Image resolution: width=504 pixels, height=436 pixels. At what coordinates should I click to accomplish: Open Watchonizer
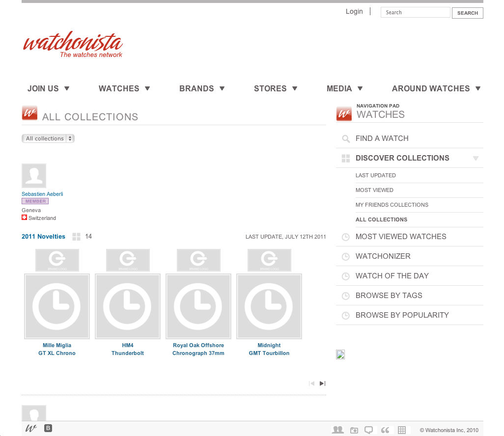click(383, 256)
